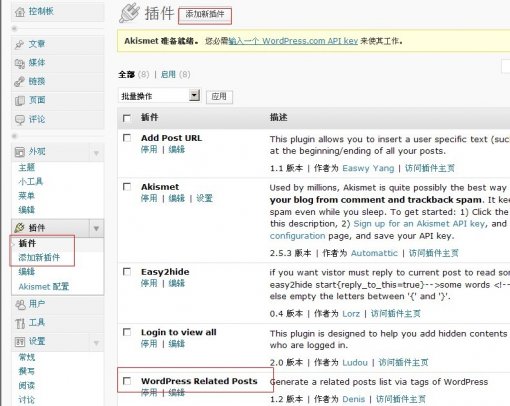Click 停用 under Akismet
This screenshot has width=510, height=406.
(149, 198)
